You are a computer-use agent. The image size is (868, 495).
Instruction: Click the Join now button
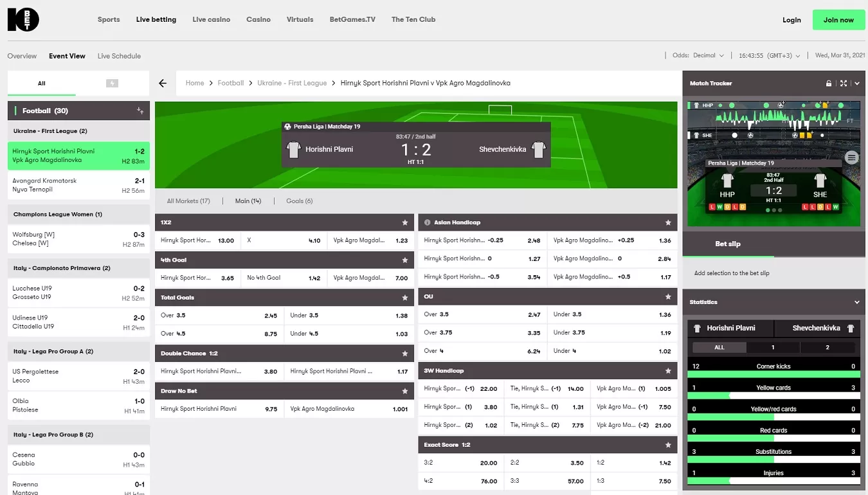(x=838, y=20)
